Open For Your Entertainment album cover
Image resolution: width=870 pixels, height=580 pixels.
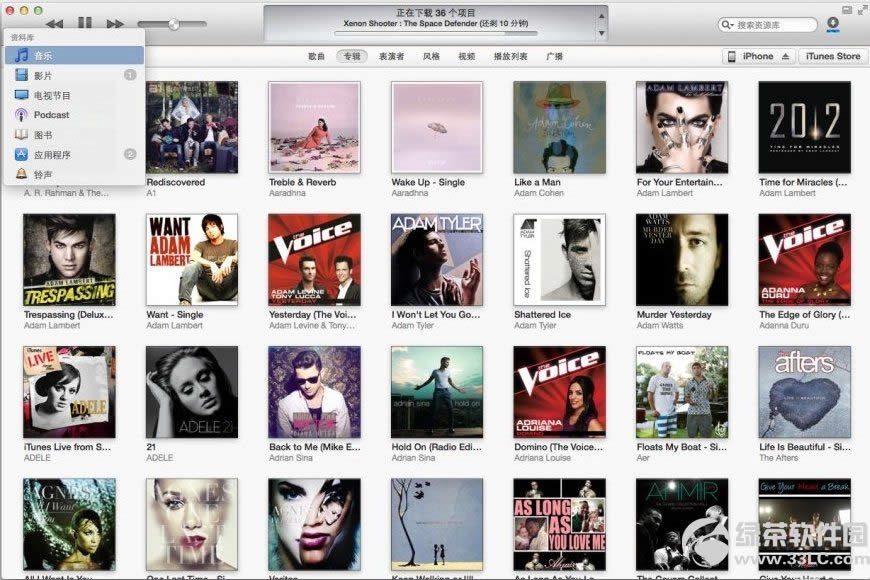point(682,127)
